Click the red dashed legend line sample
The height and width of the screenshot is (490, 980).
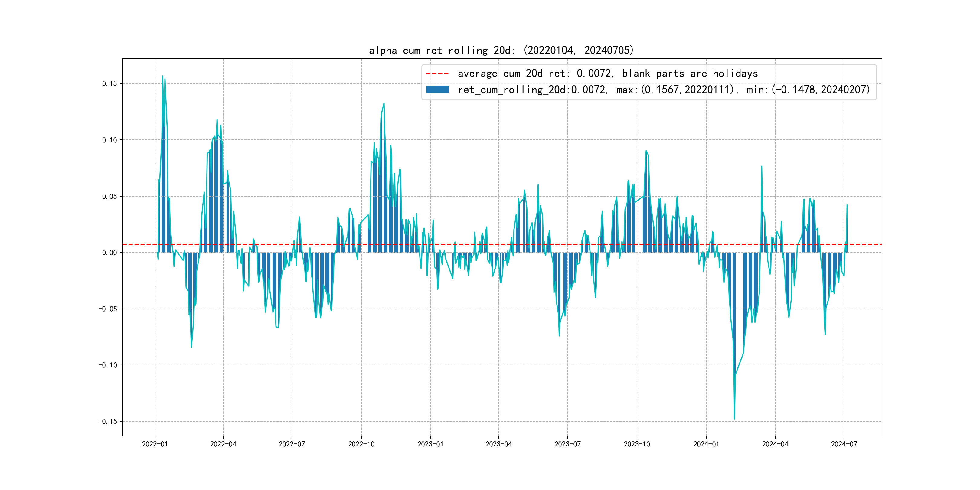(x=437, y=73)
